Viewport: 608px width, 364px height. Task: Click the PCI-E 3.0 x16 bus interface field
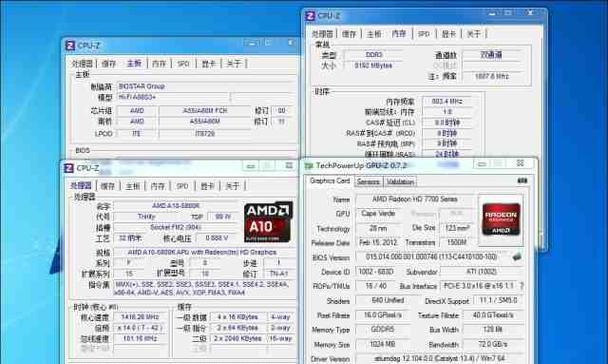[x=478, y=286]
